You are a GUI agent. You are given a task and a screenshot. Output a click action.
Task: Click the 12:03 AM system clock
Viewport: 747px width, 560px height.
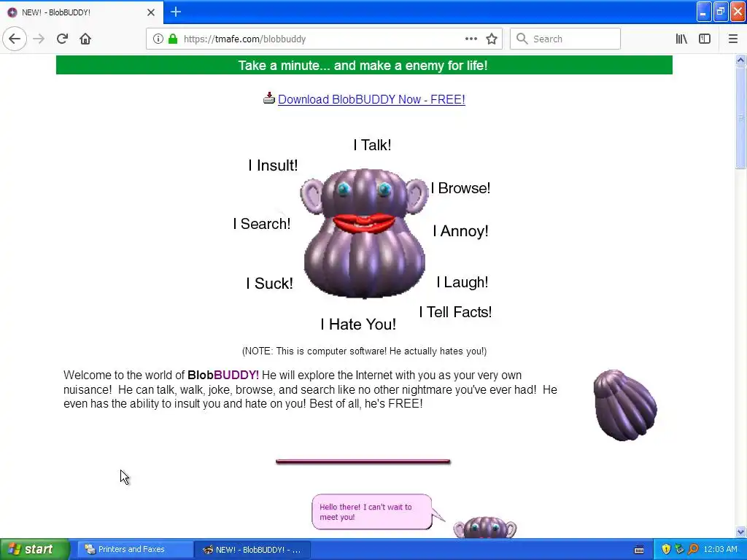click(x=720, y=550)
